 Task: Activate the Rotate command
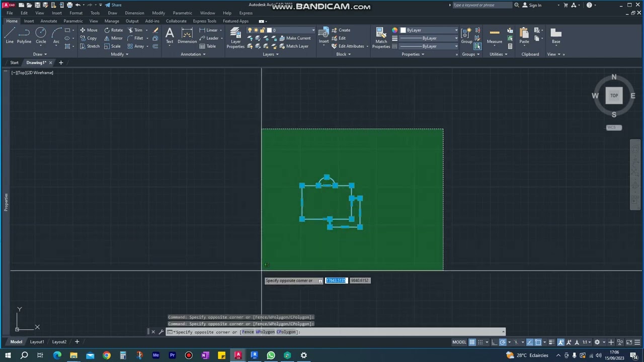(x=113, y=30)
